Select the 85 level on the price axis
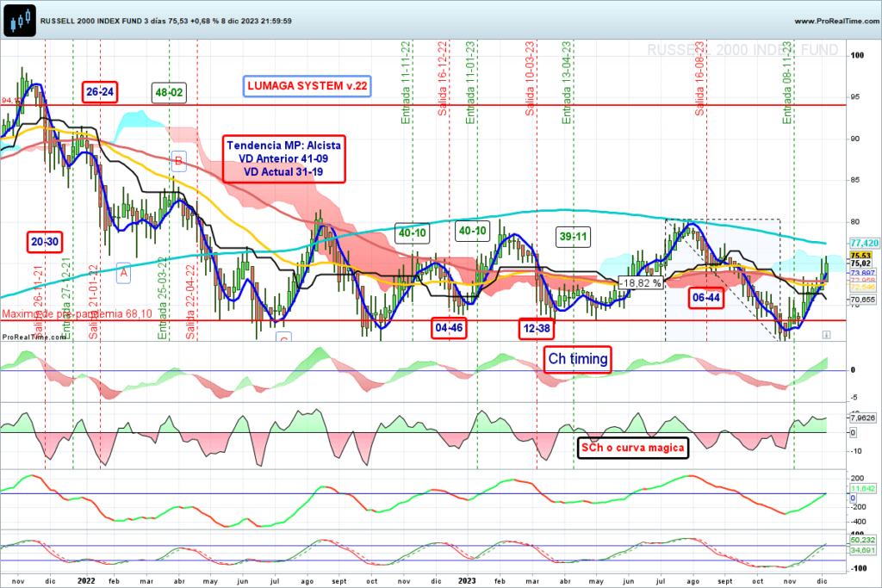This screenshot has width=882, height=588. tap(855, 180)
